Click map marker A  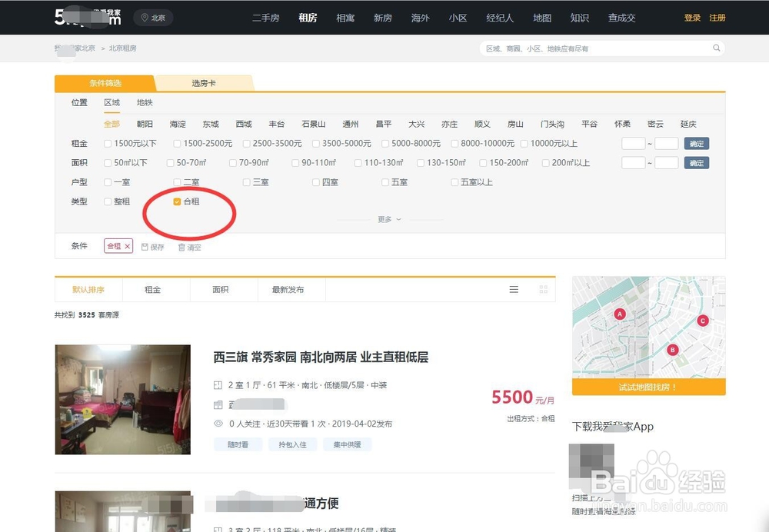pyautogui.click(x=620, y=314)
